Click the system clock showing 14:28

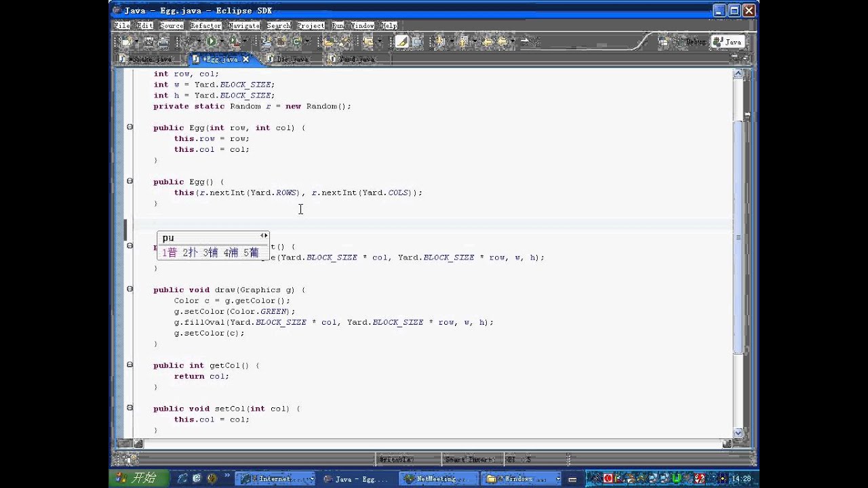[741, 479]
